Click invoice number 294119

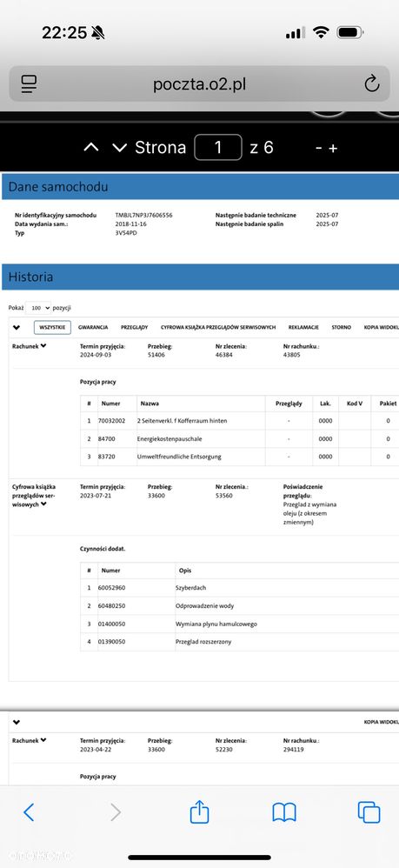point(293,750)
